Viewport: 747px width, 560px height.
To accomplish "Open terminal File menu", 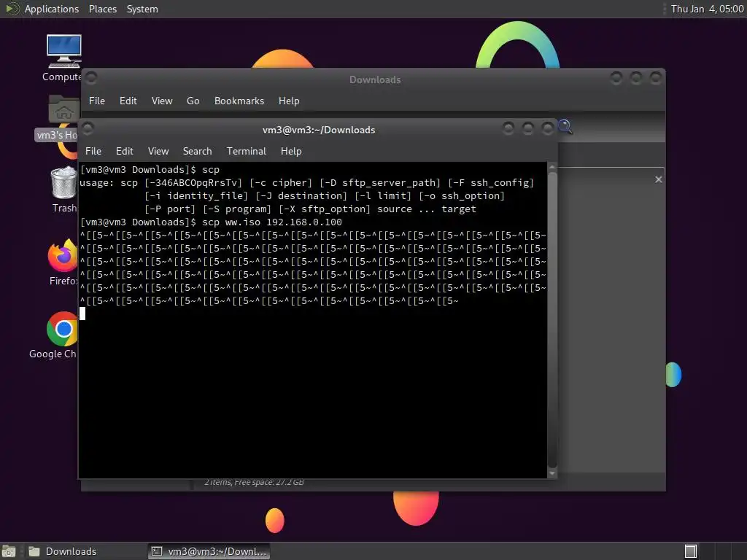I will 93,151.
